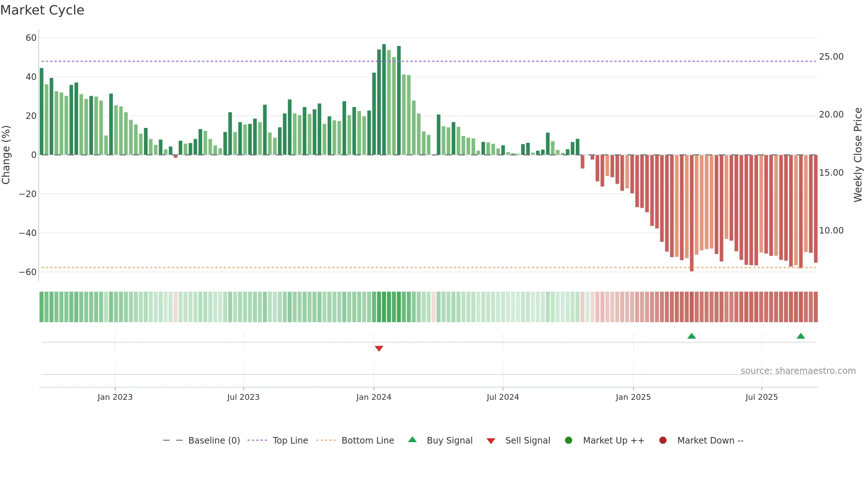Click the Jan 2023 x-axis label
Image resolution: width=868 pixels, height=488 pixels.
[x=115, y=397]
